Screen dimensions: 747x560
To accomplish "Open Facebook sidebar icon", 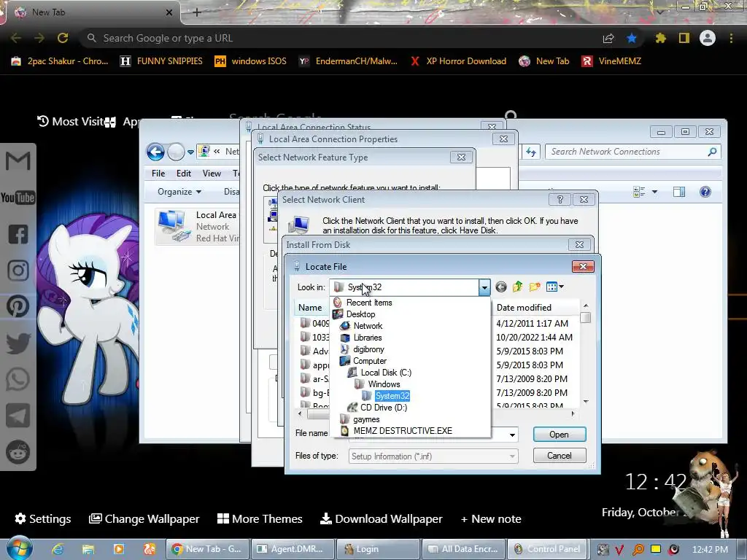I will coord(18,234).
